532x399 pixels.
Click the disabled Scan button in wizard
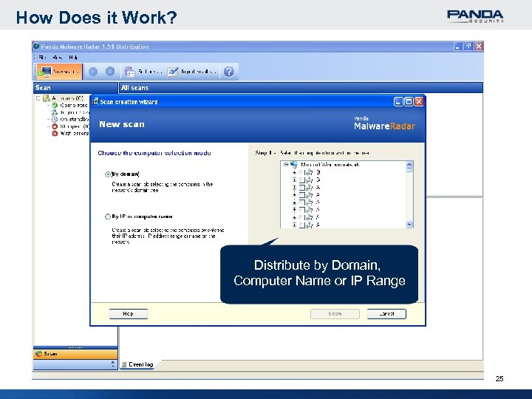tap(335, 314)
